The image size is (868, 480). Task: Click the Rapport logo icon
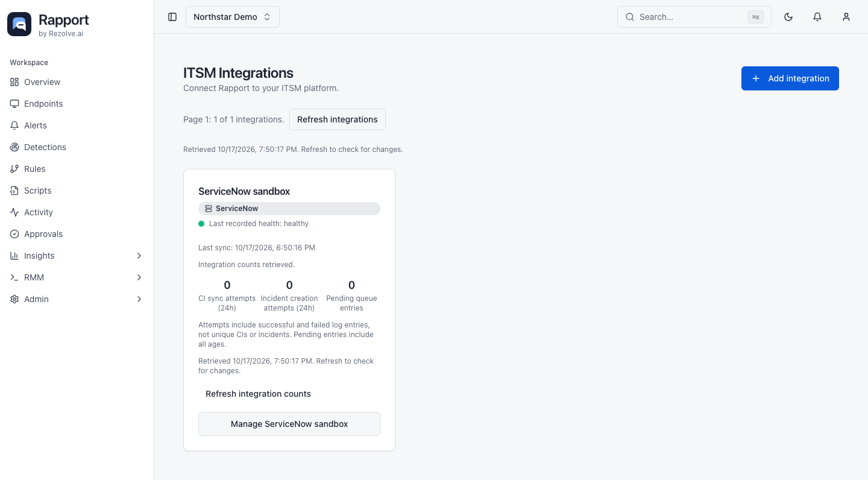[19, 24]
